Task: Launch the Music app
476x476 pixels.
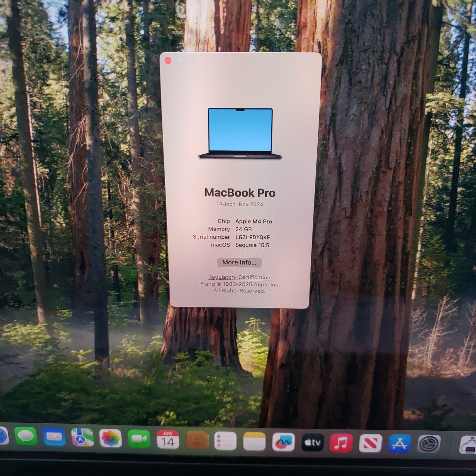Action: click(x=341, y=443)
